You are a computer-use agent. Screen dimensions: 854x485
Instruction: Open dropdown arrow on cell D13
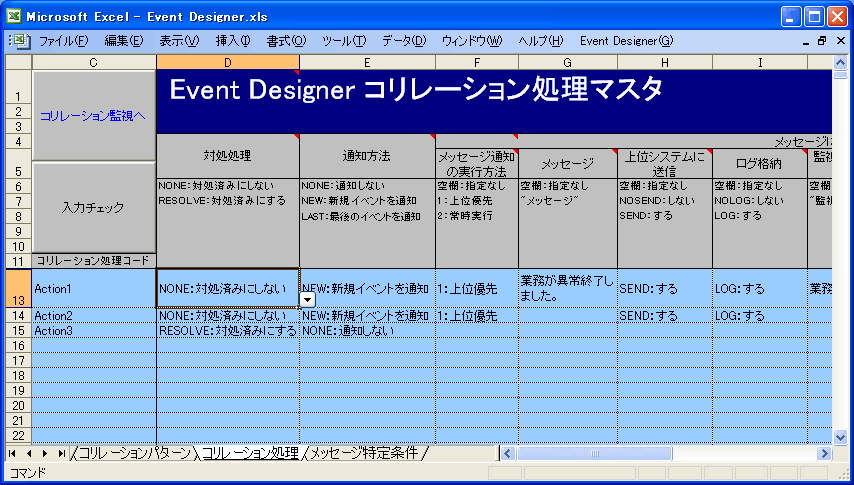[x=308, y=300]
